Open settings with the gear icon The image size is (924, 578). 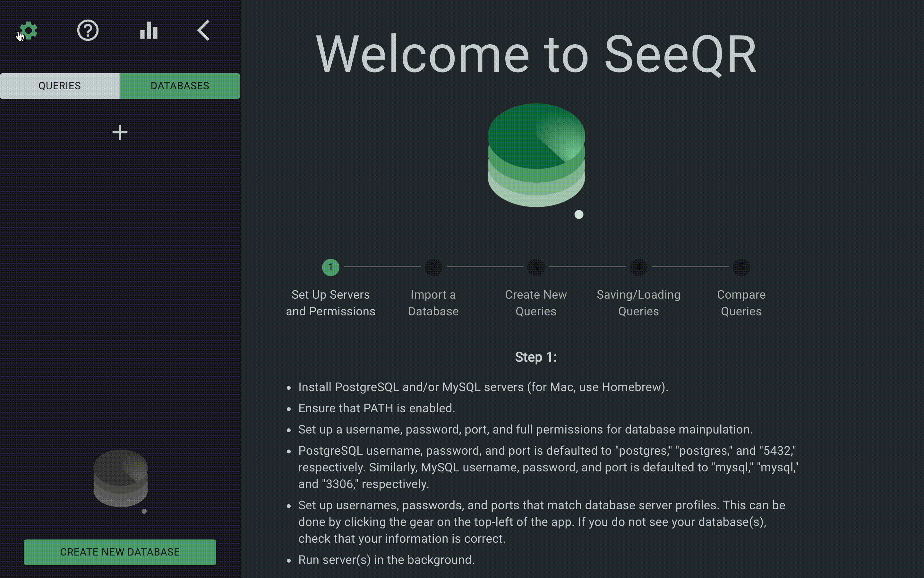click(x=28, y=31)
